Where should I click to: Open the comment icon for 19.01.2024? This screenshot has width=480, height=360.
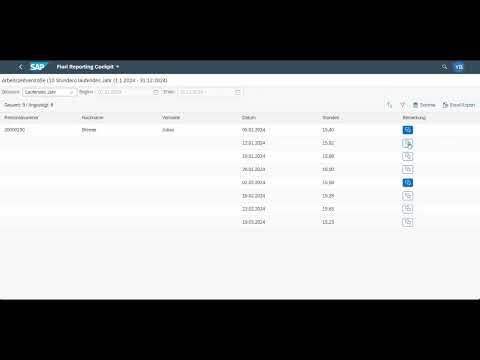408,156
